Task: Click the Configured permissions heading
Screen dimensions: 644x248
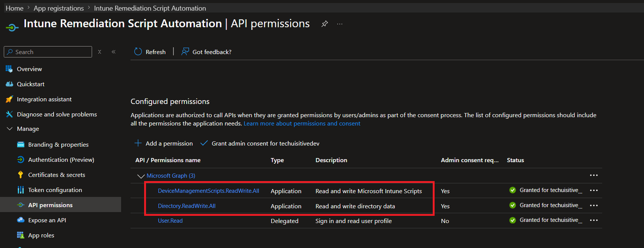Action: coord(170,101)
